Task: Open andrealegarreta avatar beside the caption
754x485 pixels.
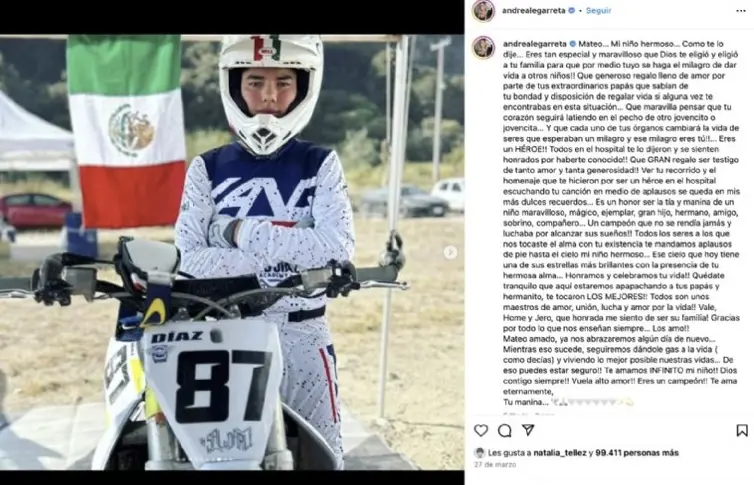Action: coord(483,48)
